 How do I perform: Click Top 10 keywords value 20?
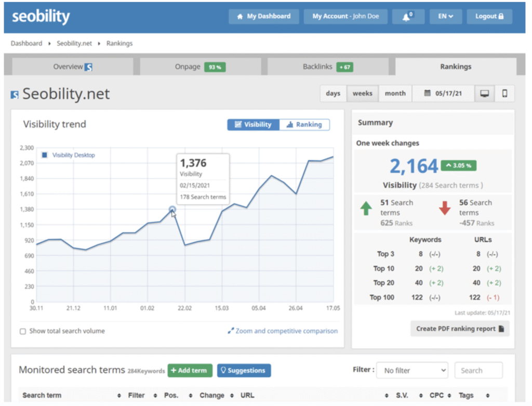(x=419, y=269)
